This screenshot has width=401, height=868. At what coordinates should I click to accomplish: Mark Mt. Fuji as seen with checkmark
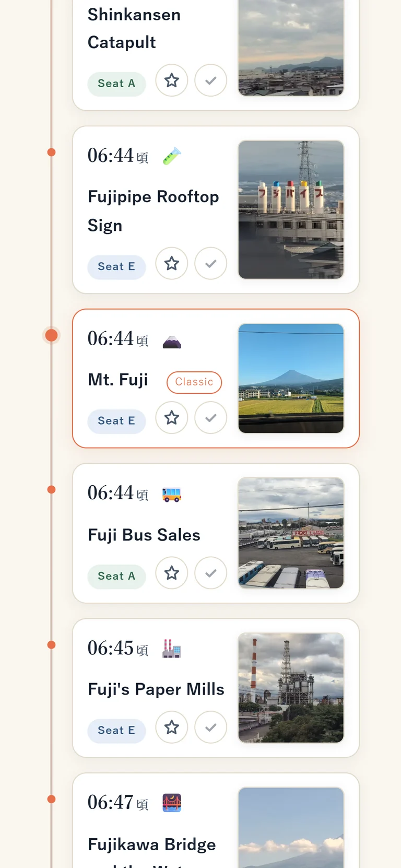click(x=211, y=418)
